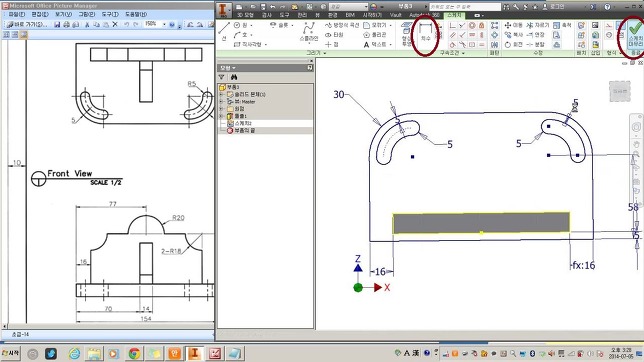Select the Fillet (모깎기) tool
The image size is (644, 362).
(375, 25)
